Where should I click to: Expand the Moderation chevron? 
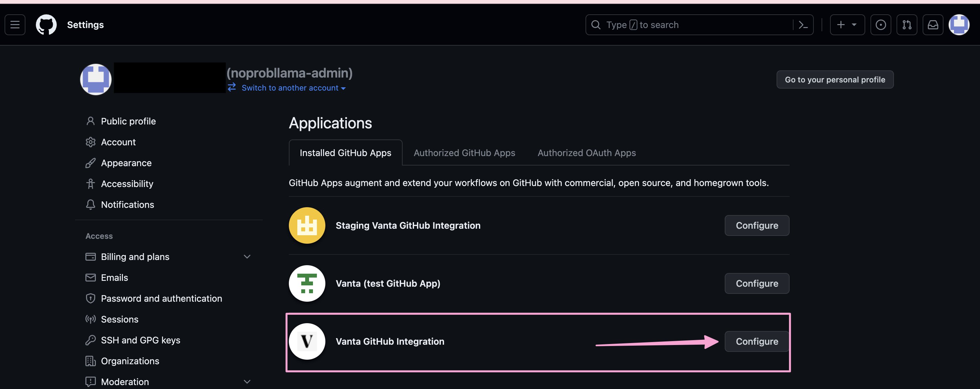point(247,382)
